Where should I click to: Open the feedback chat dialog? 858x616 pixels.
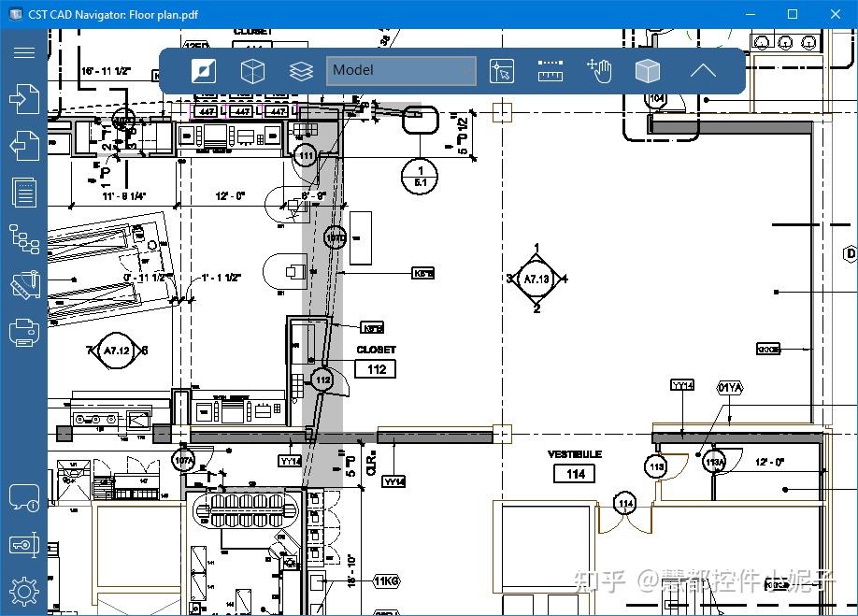click(x=24, y=496)
